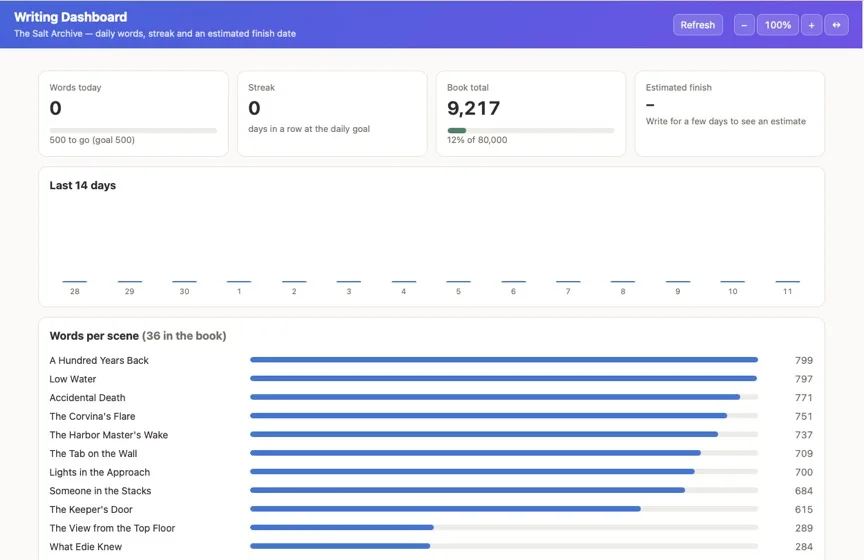The height and width of the screenshot is (560, 864).
Task: Click the '12% of 80,000' text
Action: click(x=477, y=140)
